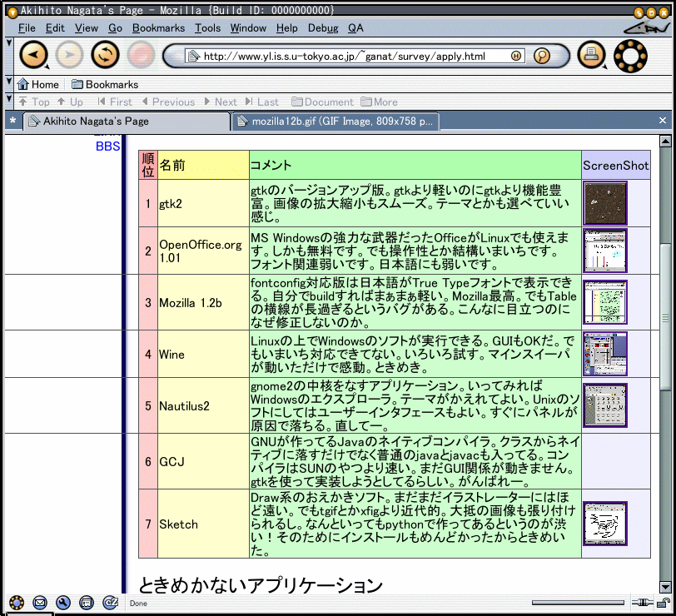Open the Wine screenshot thumbnail

tap(605, 354)
